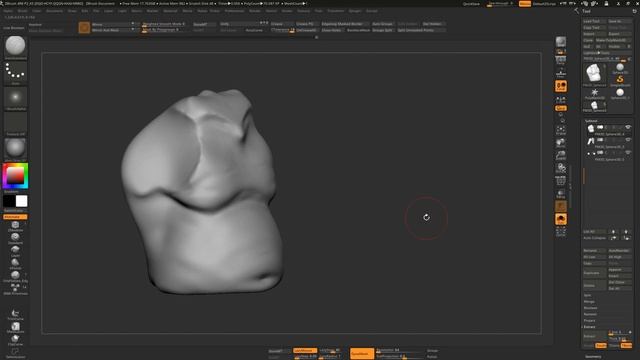Click the Live Boolean button
640x360 pixels.
[14, 28]
